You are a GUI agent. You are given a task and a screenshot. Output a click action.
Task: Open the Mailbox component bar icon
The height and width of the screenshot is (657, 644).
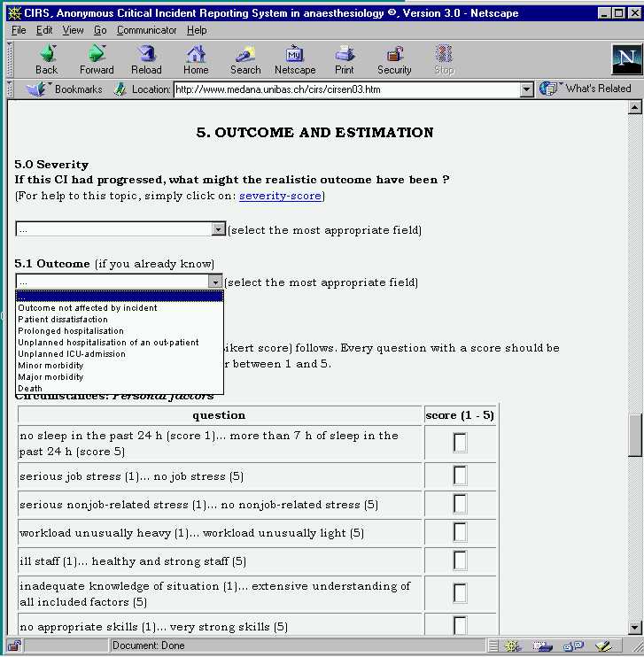pos(543,645)
